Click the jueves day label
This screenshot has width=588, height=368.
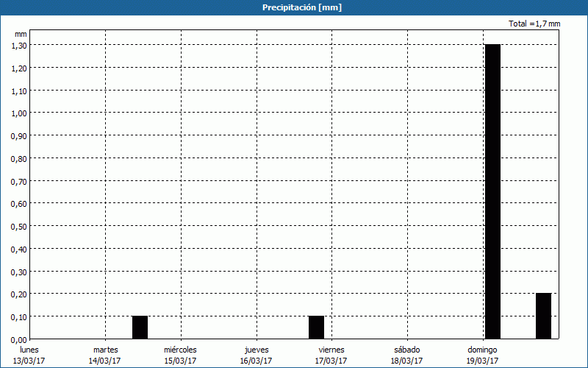point(257,350)
